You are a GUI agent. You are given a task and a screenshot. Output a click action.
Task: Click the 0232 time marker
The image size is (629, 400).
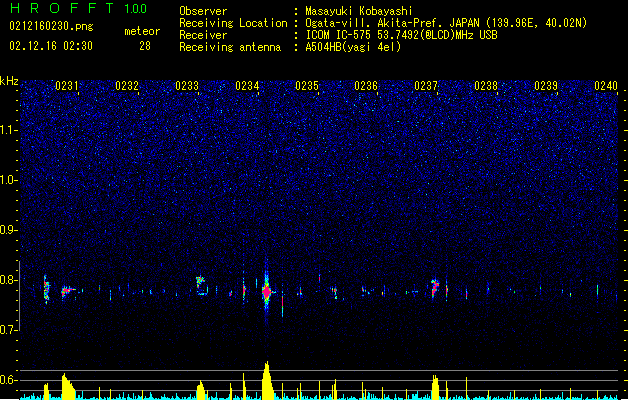pos(127,86)
